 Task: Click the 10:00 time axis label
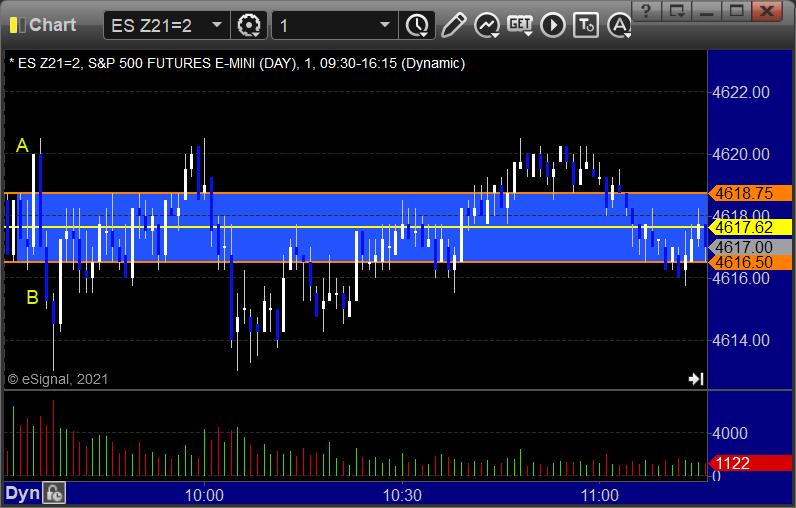204,495
